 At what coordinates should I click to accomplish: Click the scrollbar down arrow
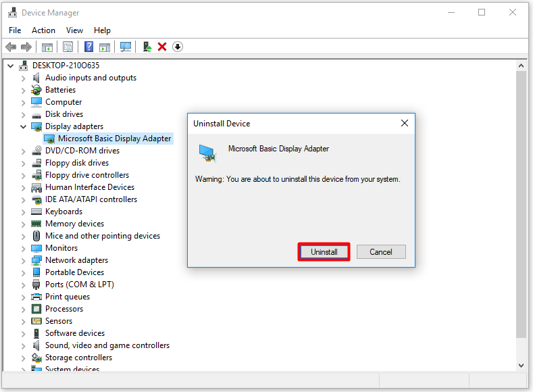pos(521,366)
